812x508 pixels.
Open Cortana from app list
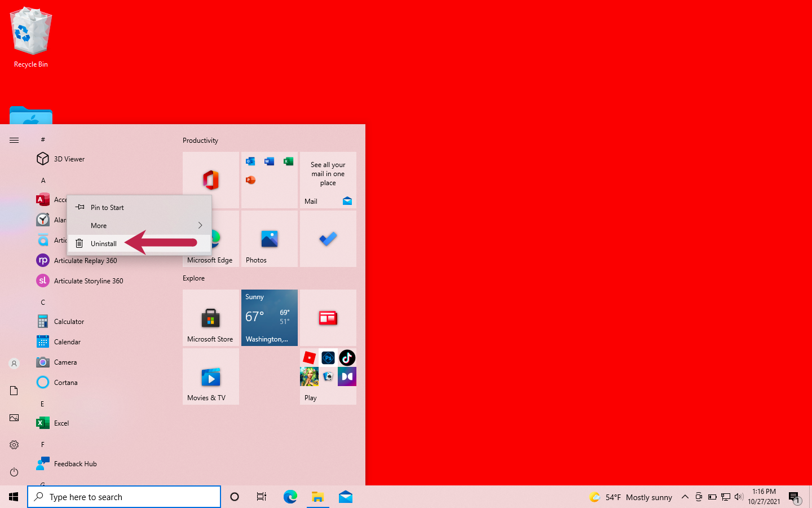point(57,383)
